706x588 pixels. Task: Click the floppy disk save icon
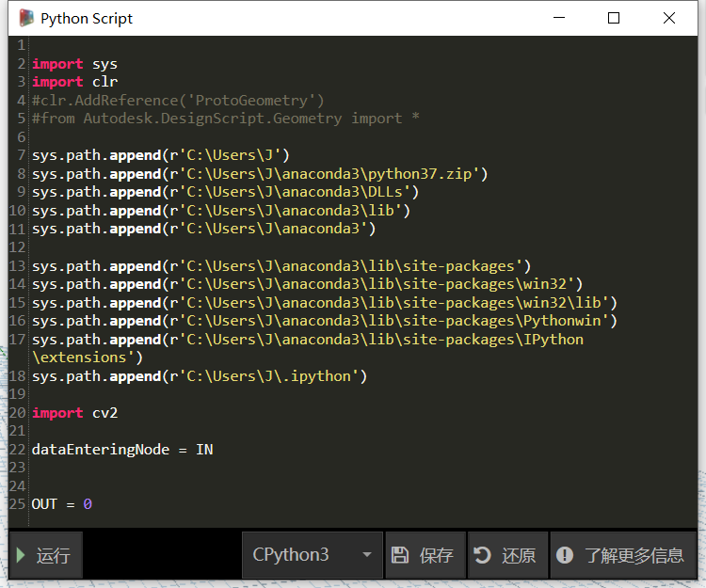pos(399,555)
